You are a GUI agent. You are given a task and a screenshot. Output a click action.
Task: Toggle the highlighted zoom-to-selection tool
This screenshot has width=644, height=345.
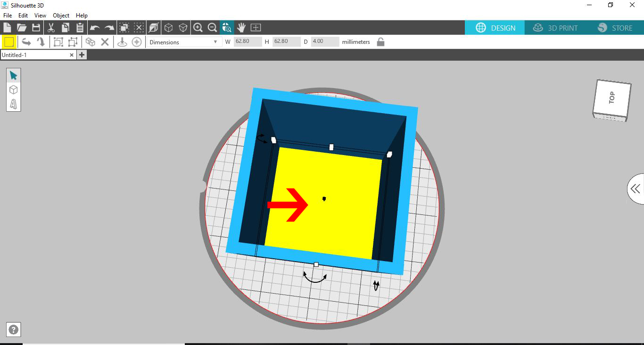[227, 27]
